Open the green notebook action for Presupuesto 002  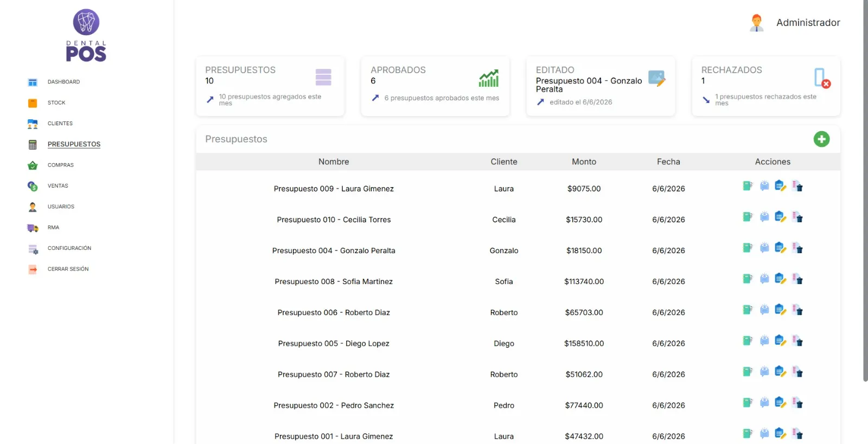click(748, 402)
